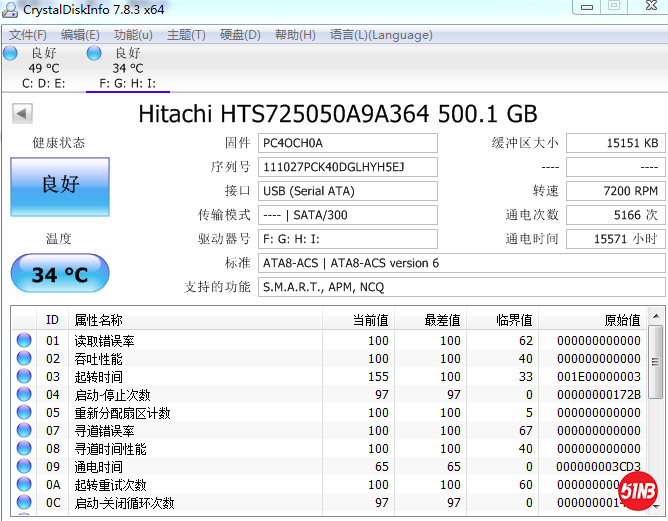This screenshot has height=521, width=668.
Task: Click status orb for attribute 01 读取错误率
Action: click(x=24, y=341)
